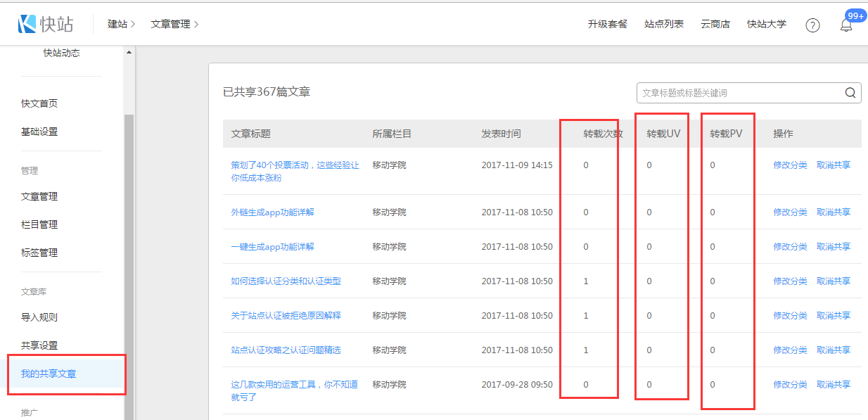Select 我的共享文章 in sidebar
The image size is (868, 420).
(49, 374)
